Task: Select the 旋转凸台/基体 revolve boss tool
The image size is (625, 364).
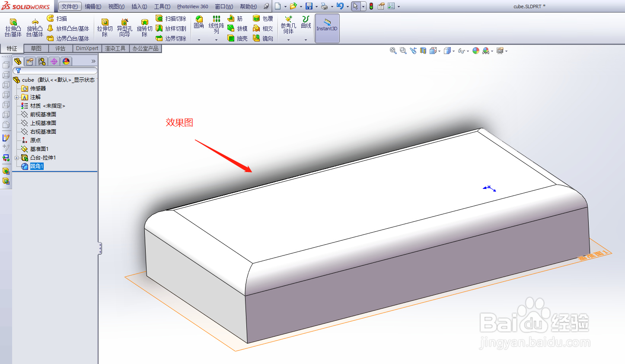Action: (x=35, y=28)
